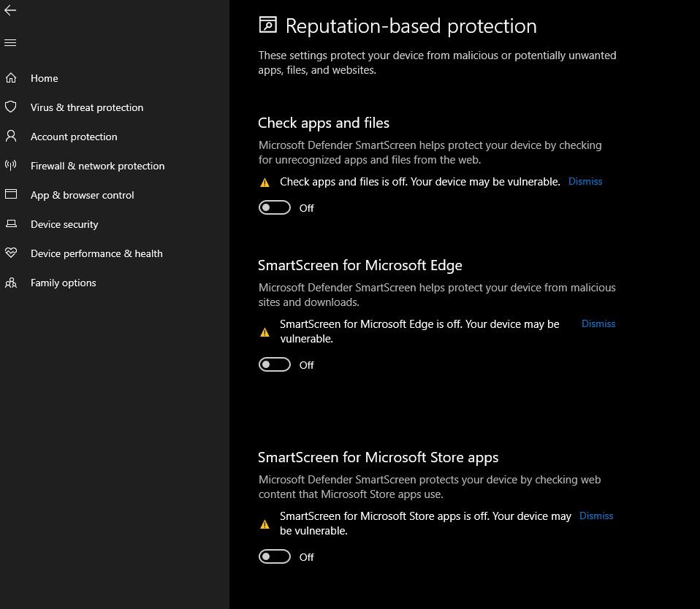The height and width of the screenshot is (609, 700).
Task: Click the Home house icon
Action: tap(11, 78)
